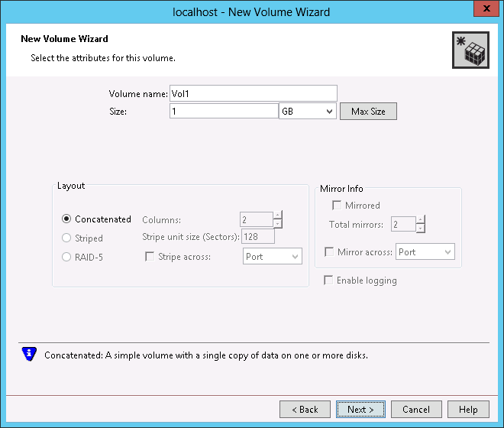Viewport: 504px width, 428px height.
Task: Open Help for this wizard
Action: pyautogui.click(x=468, y=410)
